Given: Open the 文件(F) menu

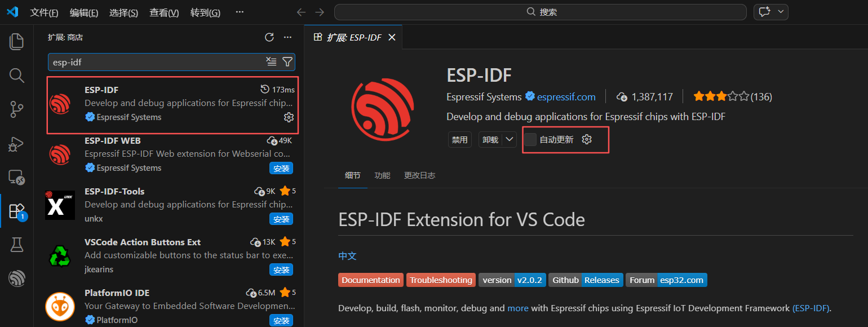Looking at the screenshot, I should pyautogui.click(x=44, y=12).
